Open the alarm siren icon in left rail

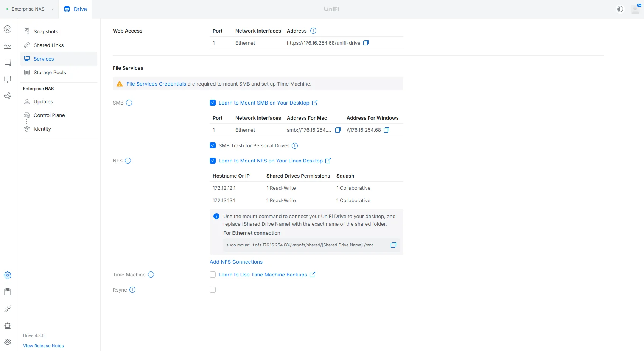click(x=8, y=325)
